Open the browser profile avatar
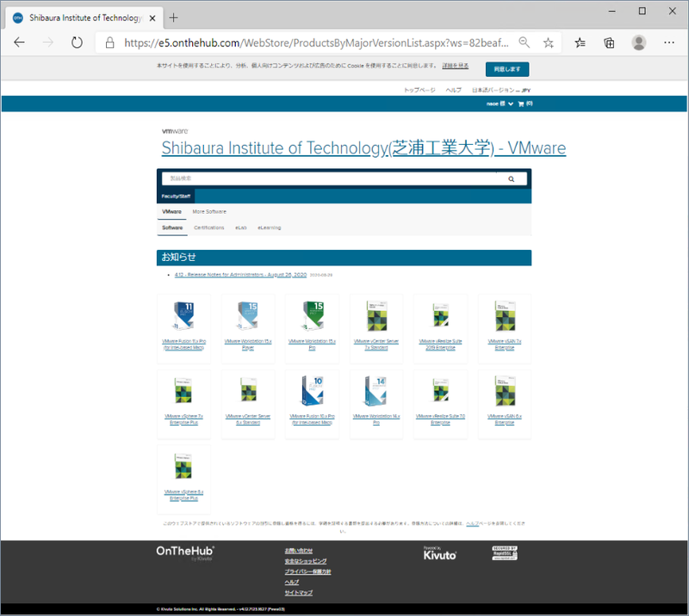Image resolution: width=689 pixels, height=616 pixels. point(639,43)
